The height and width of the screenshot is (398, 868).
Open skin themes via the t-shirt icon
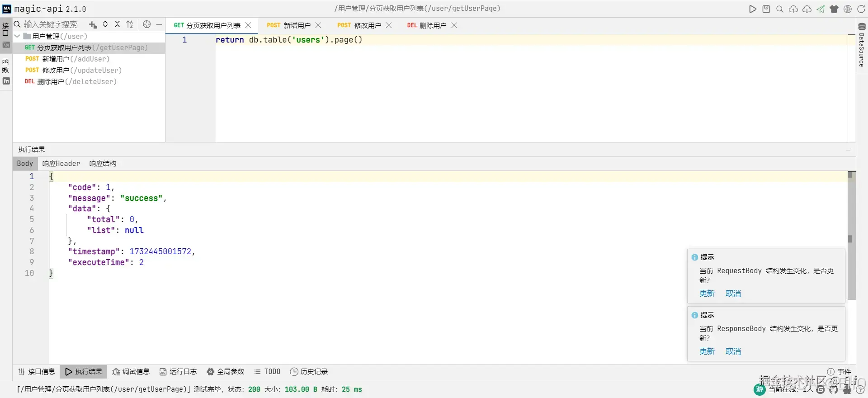tap(834, 9)
